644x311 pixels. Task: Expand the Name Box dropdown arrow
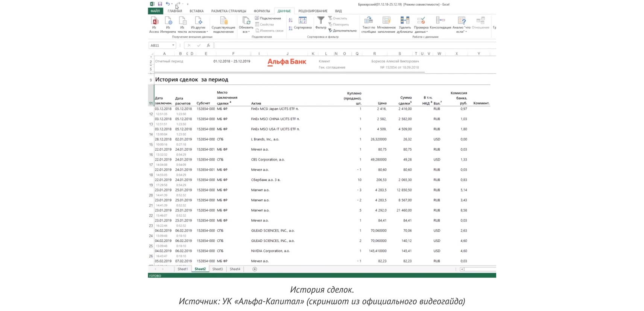[173, 45]
